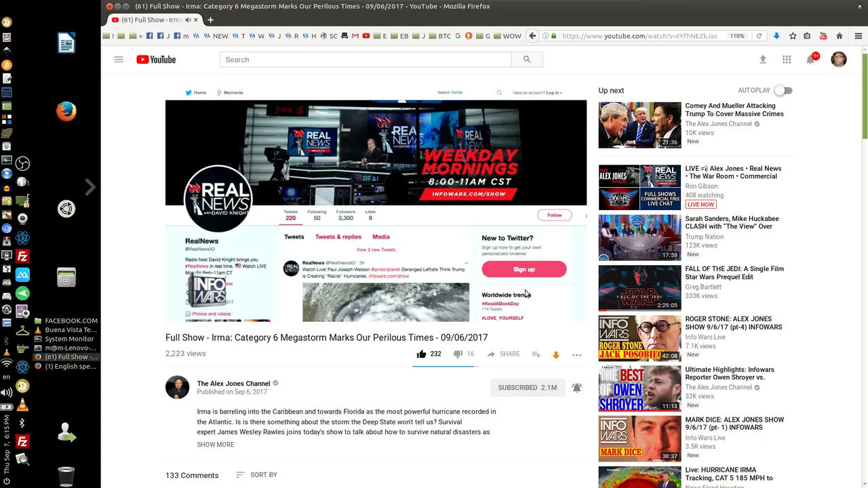Click the Firefox back arrow button

click(x=532, y=36)
